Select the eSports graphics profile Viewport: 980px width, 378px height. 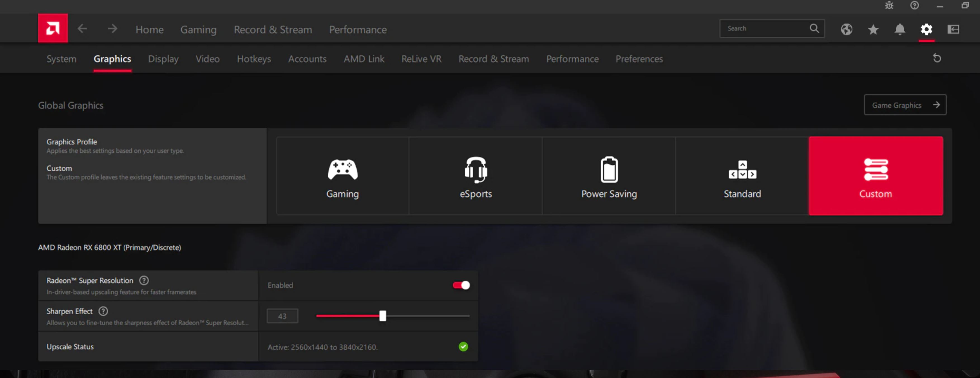pyautogui.click(x=476, y=176)
